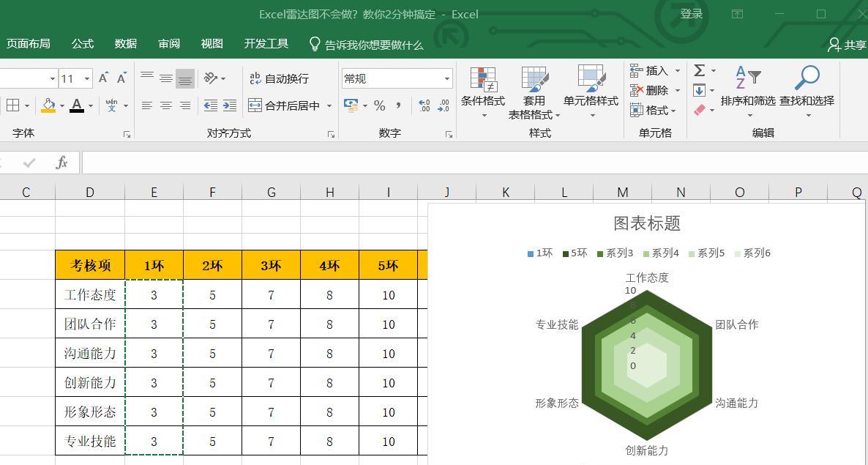Click the 5环 column header cell

[x=388, y=265]
